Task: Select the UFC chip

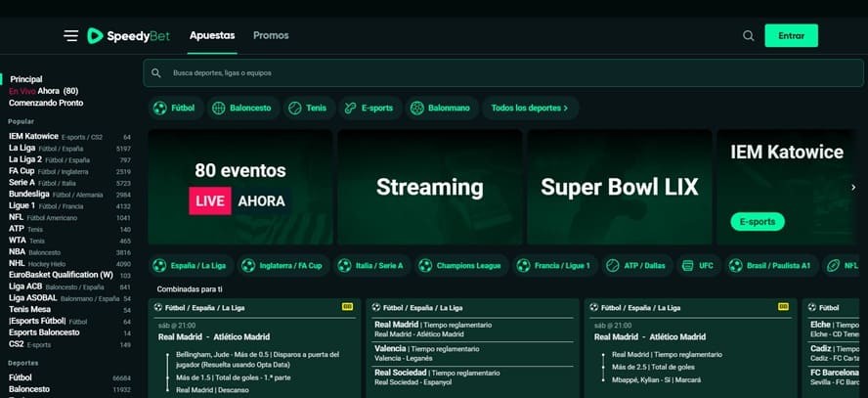Action: [x=699, y=266]
